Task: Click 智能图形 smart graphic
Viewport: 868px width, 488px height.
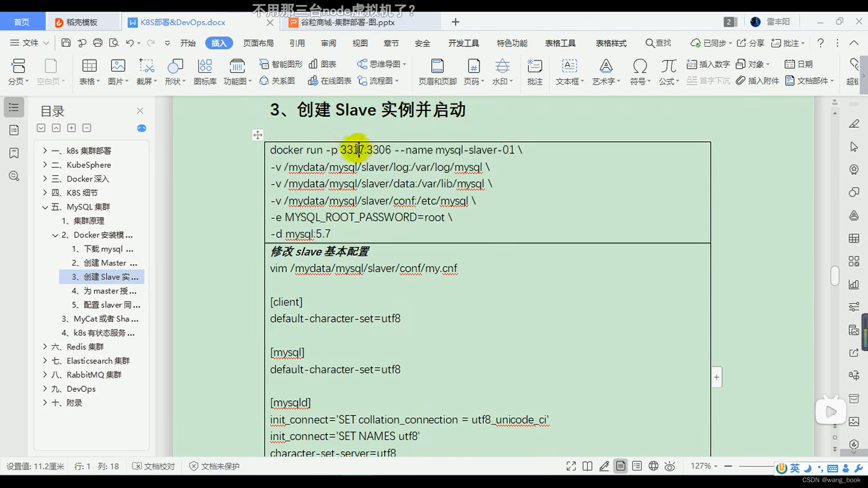Action: pos(281,64)
